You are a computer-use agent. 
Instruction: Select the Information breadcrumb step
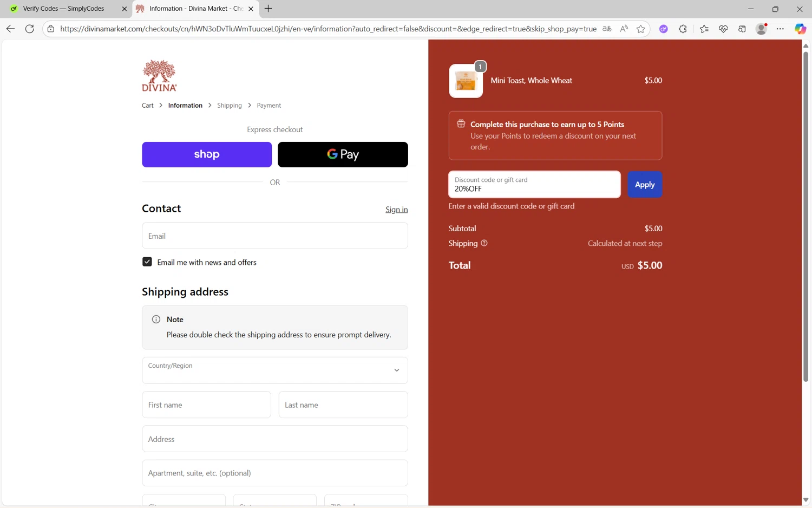[185, 105]
